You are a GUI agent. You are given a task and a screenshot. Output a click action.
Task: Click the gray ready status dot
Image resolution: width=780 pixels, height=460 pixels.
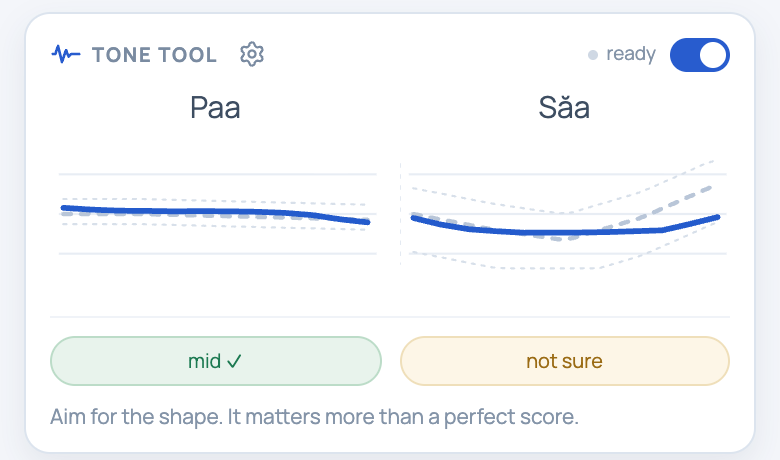pos(592,55)
